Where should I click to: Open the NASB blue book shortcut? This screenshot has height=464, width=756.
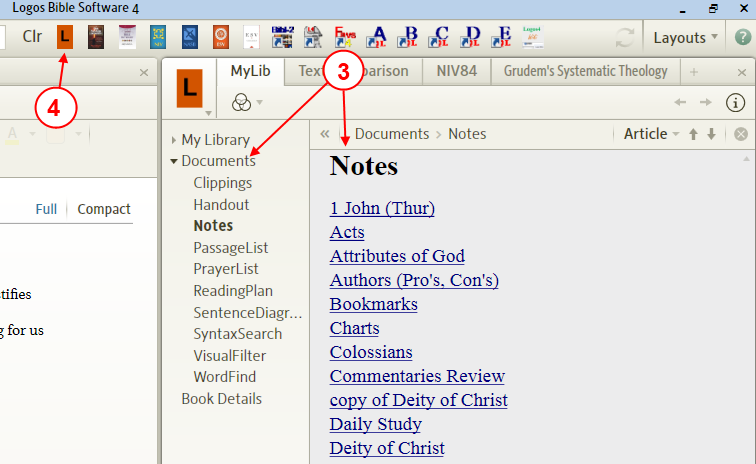190,37
